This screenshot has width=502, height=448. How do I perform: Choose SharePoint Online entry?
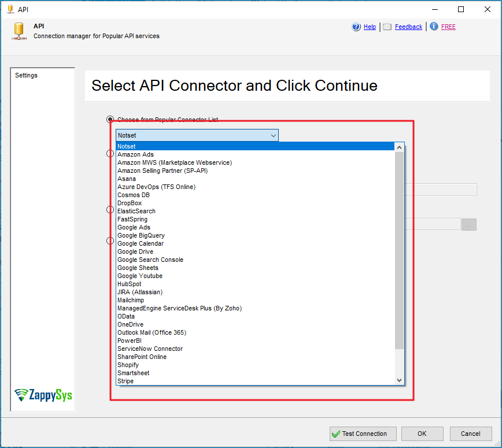point(255,357)
